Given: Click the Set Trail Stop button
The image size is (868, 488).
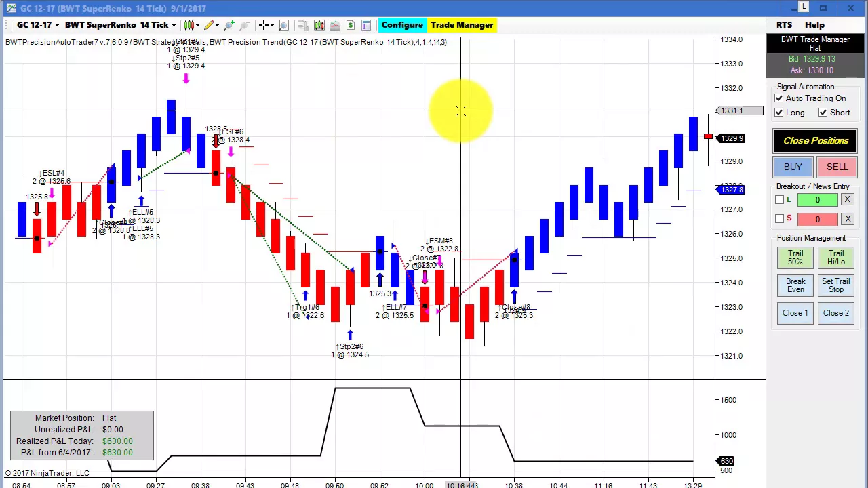Looking at the screenshot, I should pos(836,285).
